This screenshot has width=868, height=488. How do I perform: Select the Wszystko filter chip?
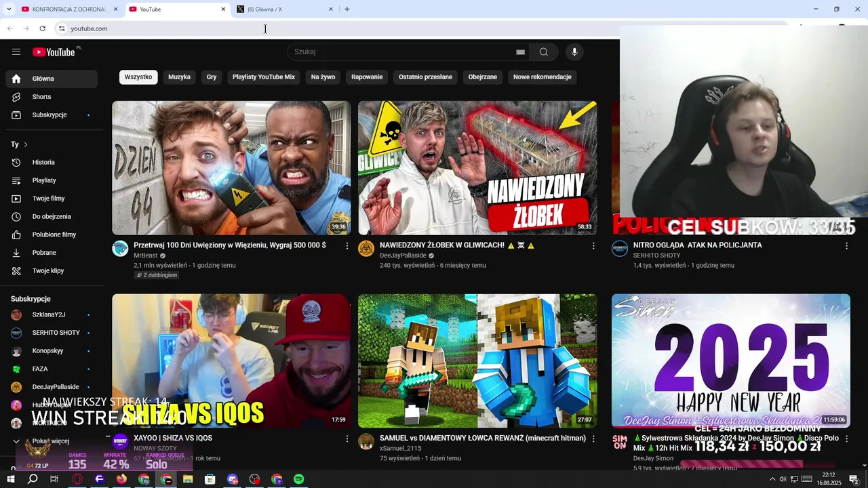[138, 77]
